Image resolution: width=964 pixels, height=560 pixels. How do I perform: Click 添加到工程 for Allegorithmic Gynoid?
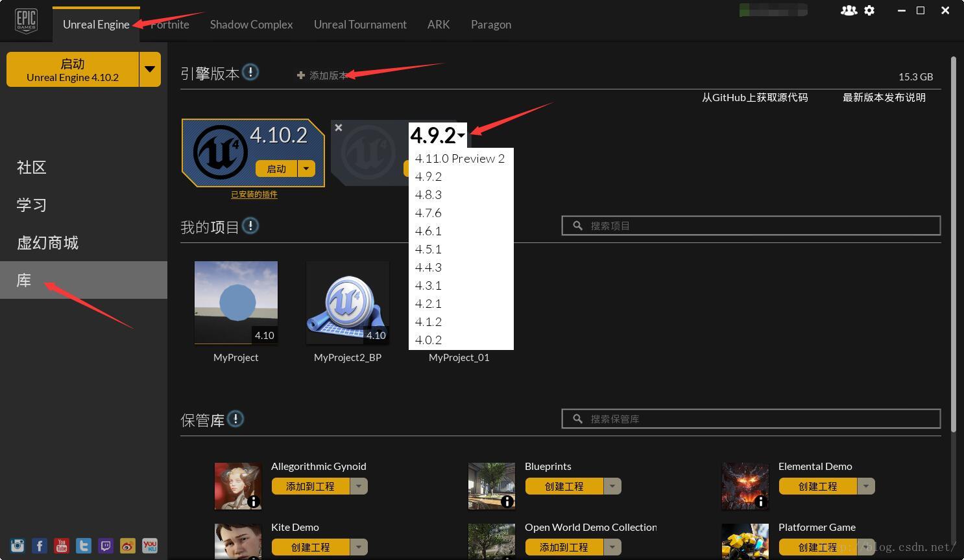point(310,486)
